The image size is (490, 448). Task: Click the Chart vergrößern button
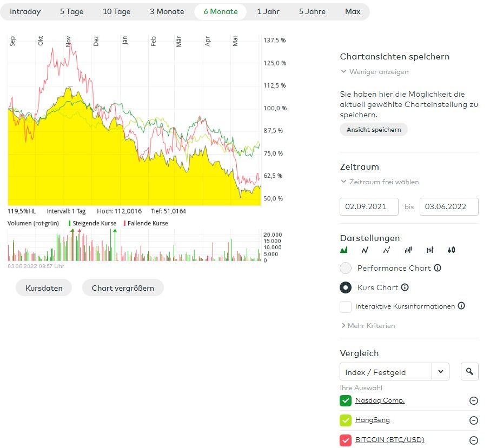pyautogui.click(x=123, y=288)
